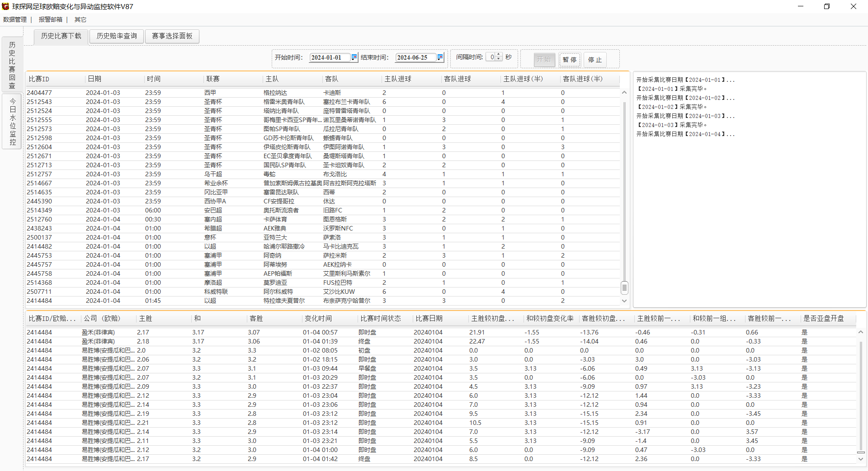Switch to the 历史比赛下载 tab
Image resolution: width=868 pixels, height=471 pixels.
coord(61,36)
